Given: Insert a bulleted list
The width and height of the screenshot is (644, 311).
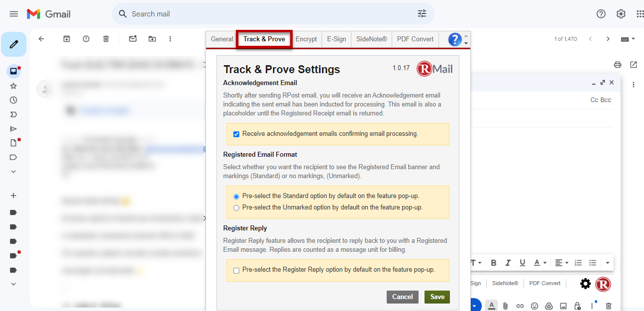Looking at the screenshot, I should [593, 263].
